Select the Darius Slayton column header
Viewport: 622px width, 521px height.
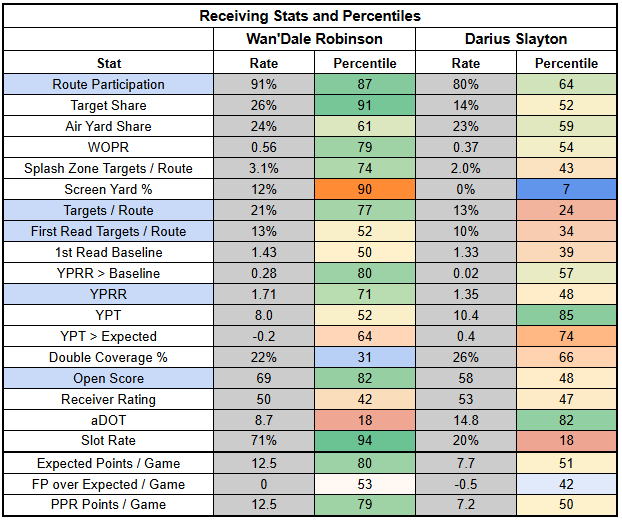click(x=516, y=39)
